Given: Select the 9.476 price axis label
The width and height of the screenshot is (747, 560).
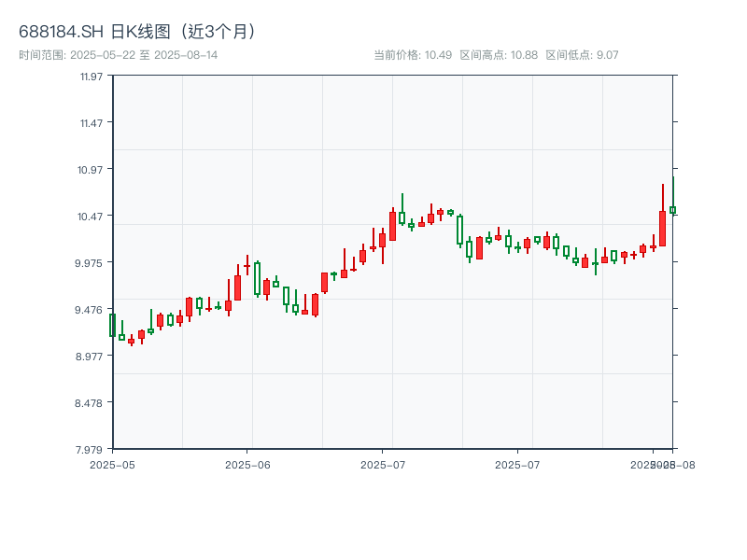Looking at the screenshot, I should click(x=91, y=310).
